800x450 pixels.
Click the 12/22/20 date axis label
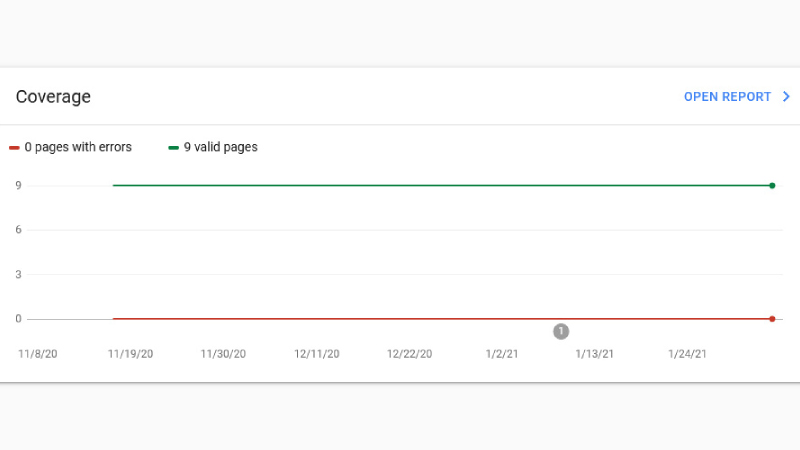click(x=410, y=354)
